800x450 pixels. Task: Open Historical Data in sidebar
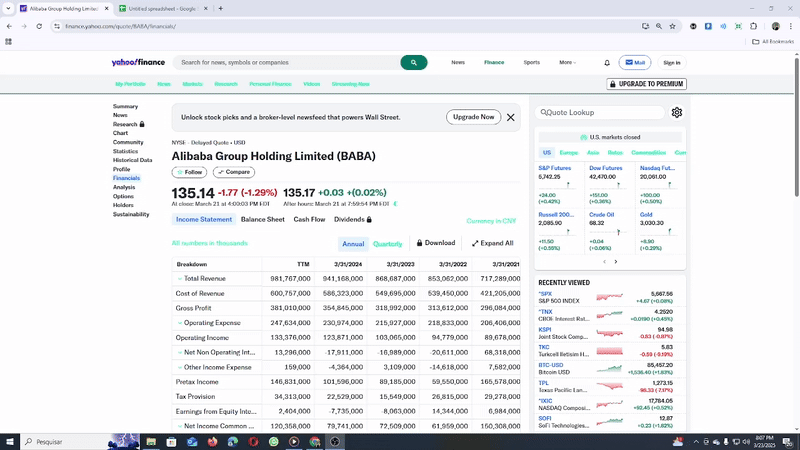133,160
